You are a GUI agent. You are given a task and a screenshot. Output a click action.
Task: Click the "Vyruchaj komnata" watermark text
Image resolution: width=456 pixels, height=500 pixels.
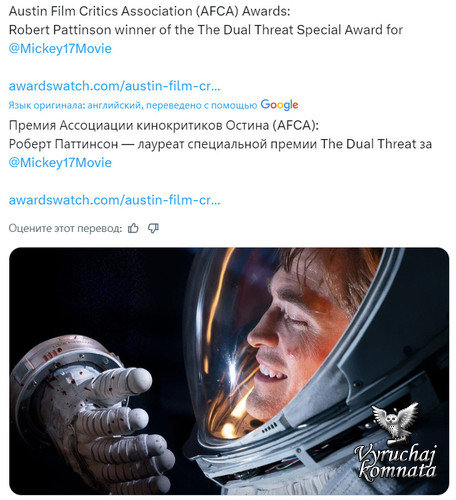[x=396, y=463]
